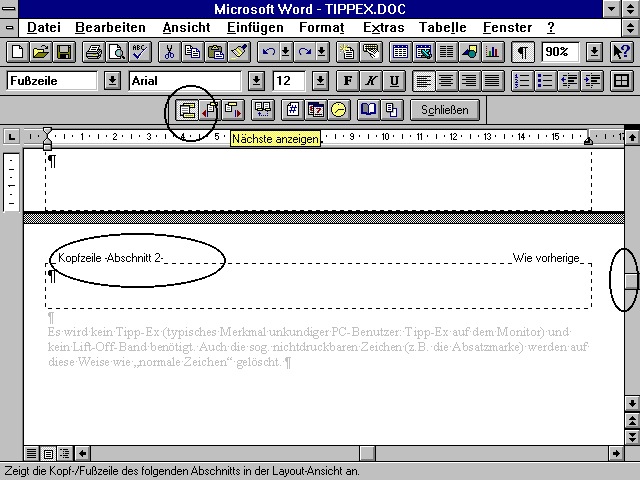Click the vertical scrollbar thumb
Image resolution: width=640 pixels, height=480 pixels.
point(631,280)
